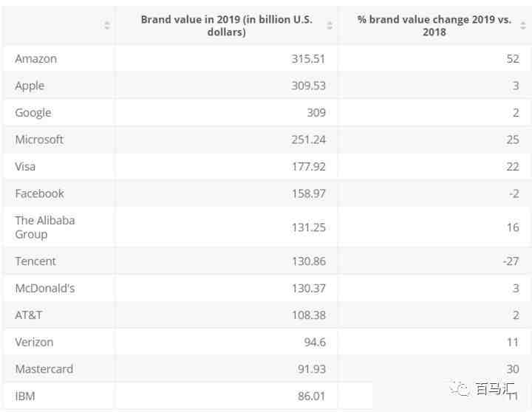Click the Verizon row name
This screenshot has height=412, width=532.
click(34, 342)
